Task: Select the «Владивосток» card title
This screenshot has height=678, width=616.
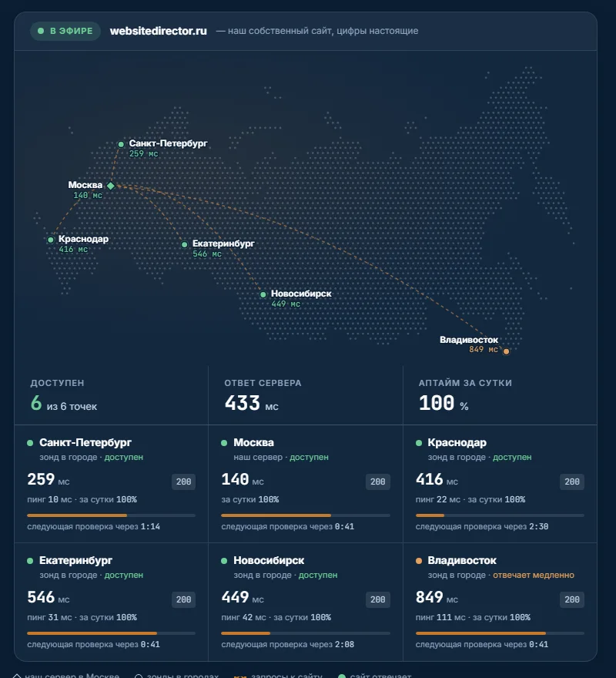Action: [x=462, y=561]
